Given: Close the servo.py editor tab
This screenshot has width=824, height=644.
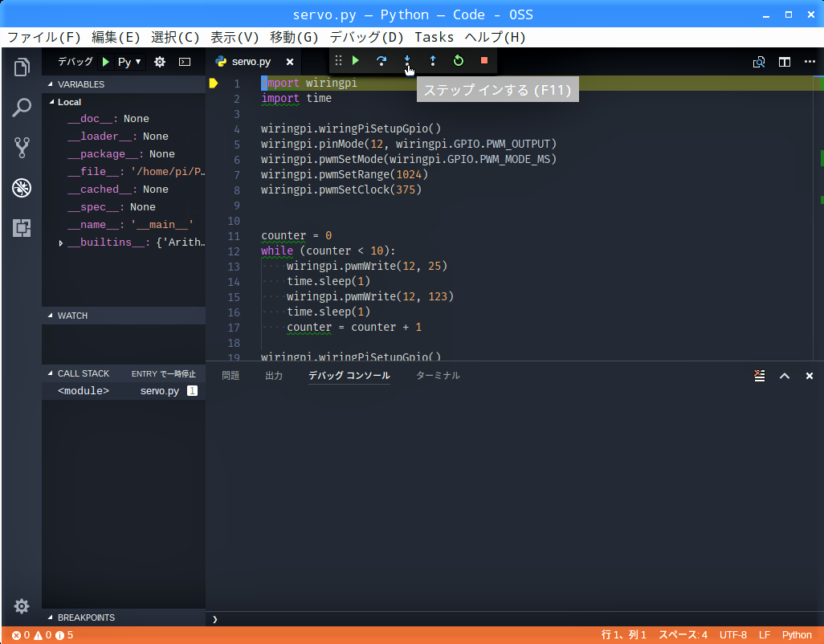Looking at the screenshot, I should pyautogui.click(x=290, y=62).
